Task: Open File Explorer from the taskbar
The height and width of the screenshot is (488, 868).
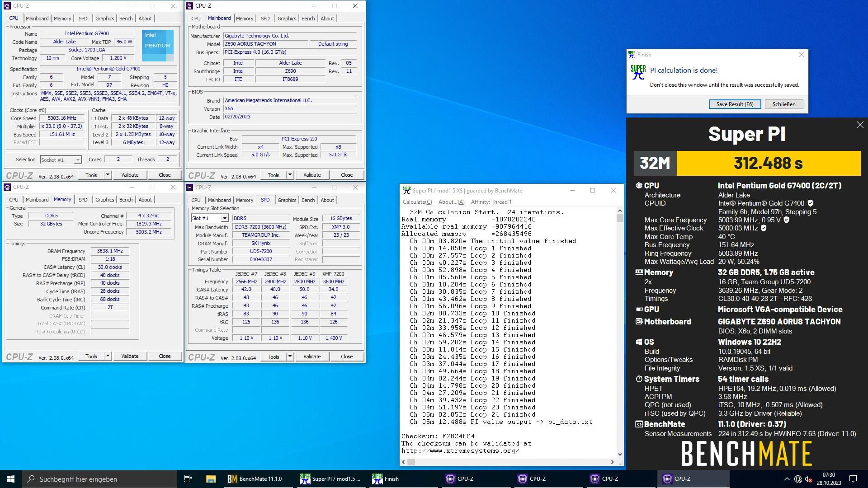Action: pyautogui.click(x=211, y=479)
